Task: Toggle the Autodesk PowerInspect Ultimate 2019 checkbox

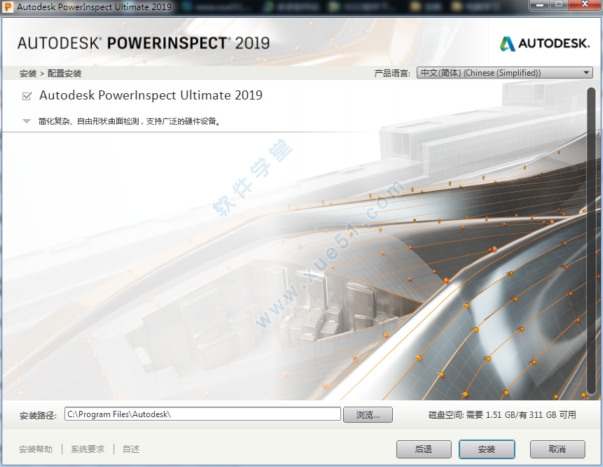Action: (27, 96)
